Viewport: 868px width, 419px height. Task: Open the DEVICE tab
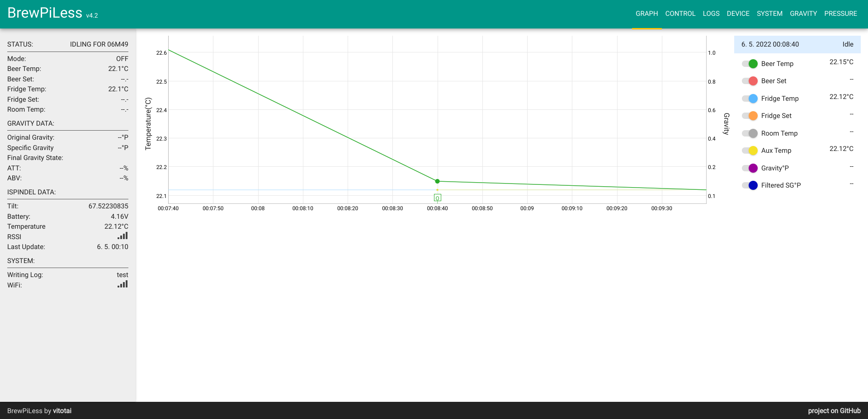click(738, 14)
